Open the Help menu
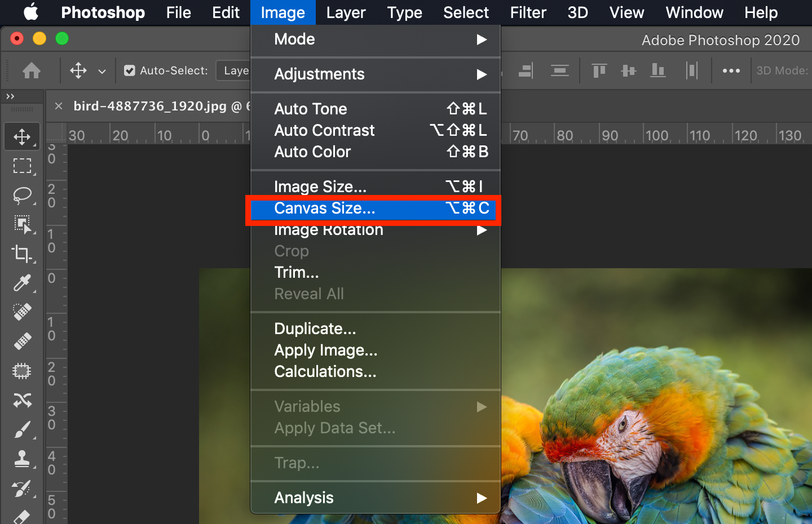 point(761,12)
